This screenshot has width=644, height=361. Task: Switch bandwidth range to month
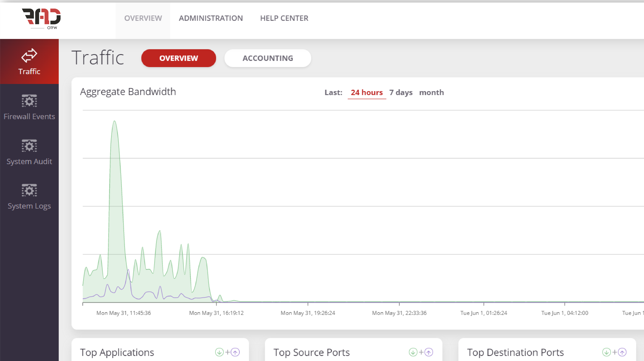click(x=431, y=93)
